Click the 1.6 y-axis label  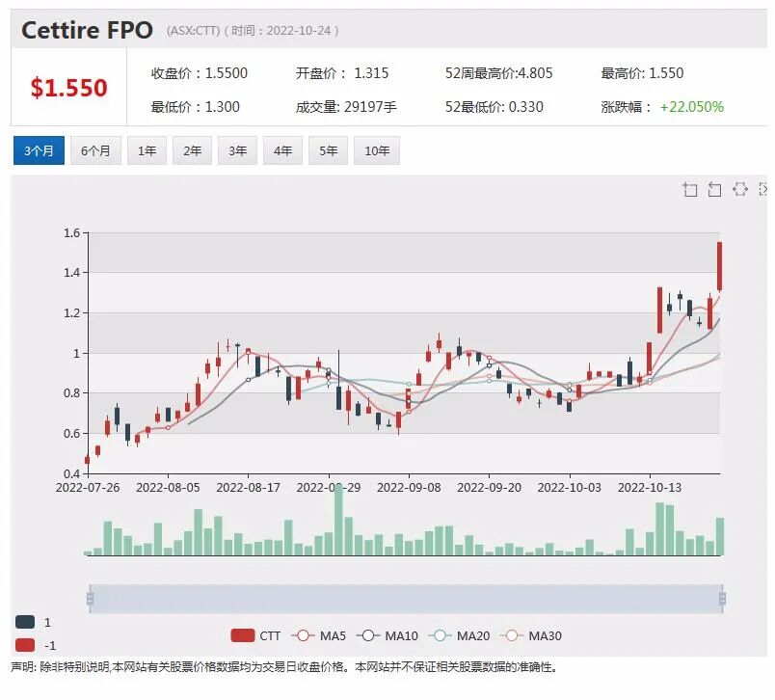(x=71, y=232)
